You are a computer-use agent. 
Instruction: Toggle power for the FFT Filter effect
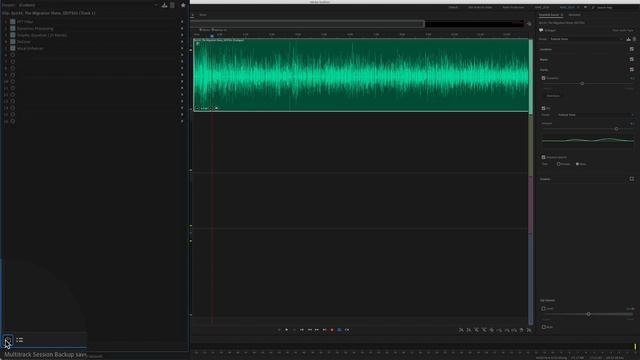coord(13,22)
